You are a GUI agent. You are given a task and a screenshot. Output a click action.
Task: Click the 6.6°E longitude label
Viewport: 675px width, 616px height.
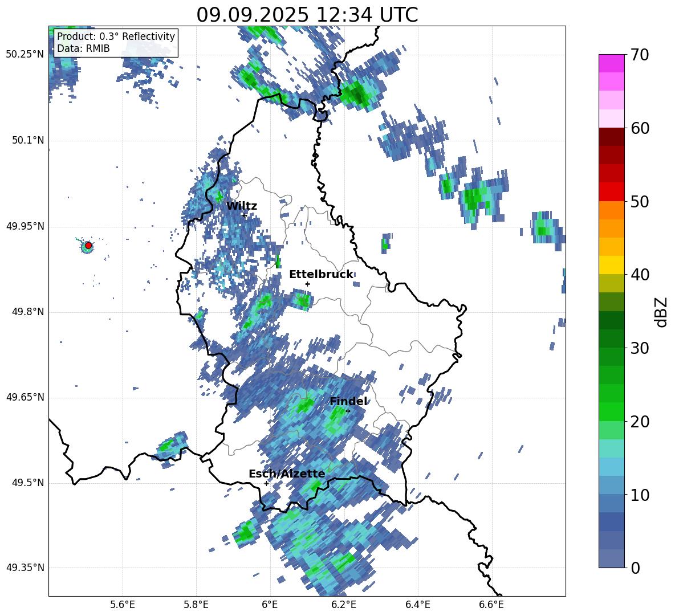click(x=491, y=605)
